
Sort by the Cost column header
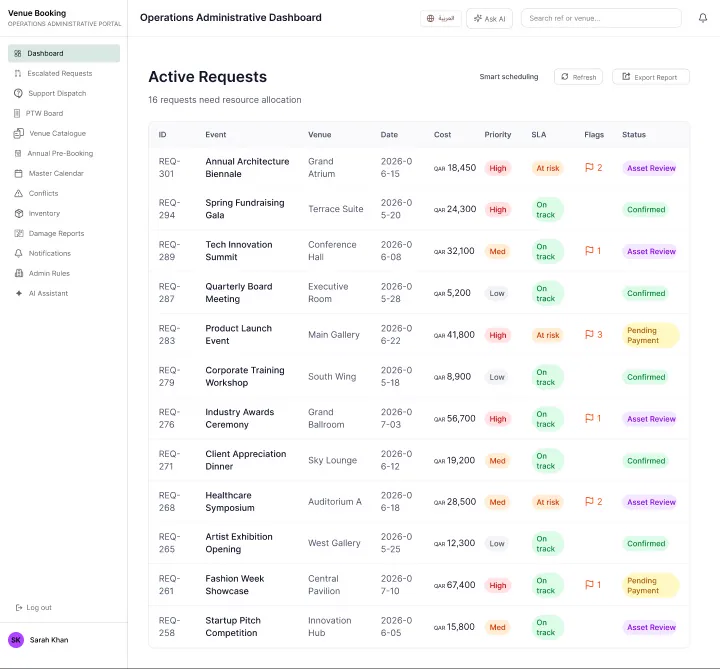442,135
